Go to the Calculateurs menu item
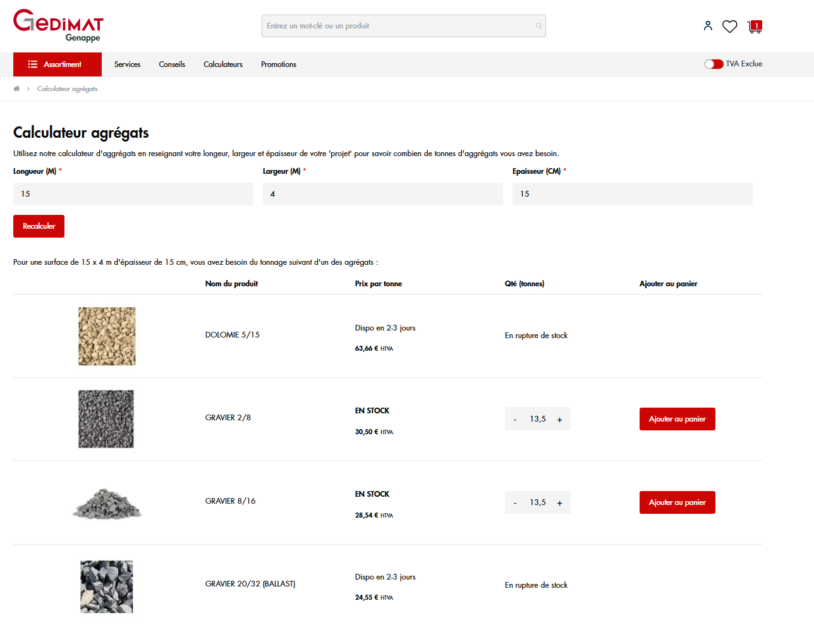Viewport: 814px width, 644px height. tap(223, 64)
